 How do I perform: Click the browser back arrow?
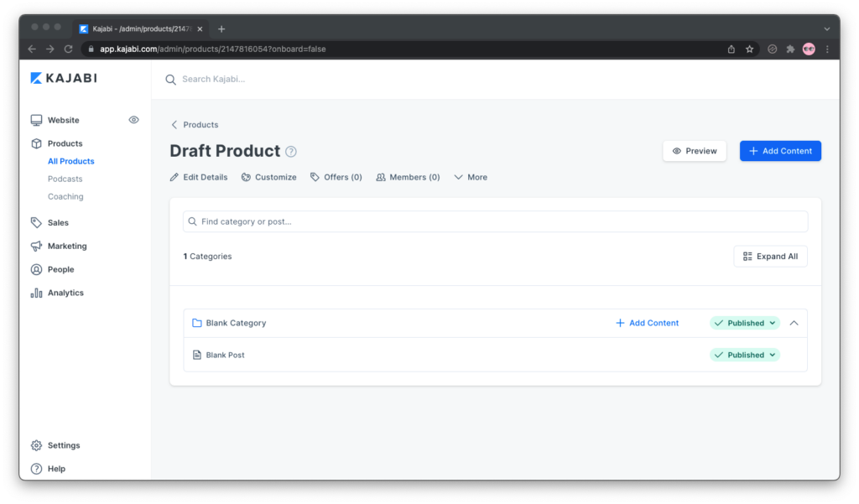point(33,49)
